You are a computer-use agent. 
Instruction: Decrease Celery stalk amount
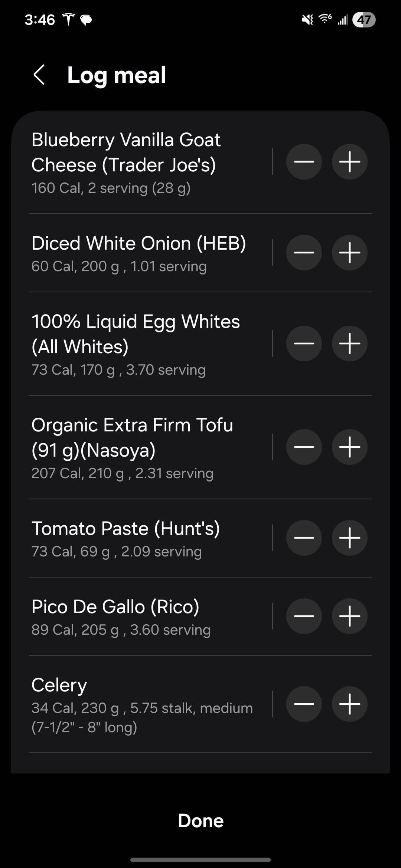pyautogui.click(x=304, y=704)
